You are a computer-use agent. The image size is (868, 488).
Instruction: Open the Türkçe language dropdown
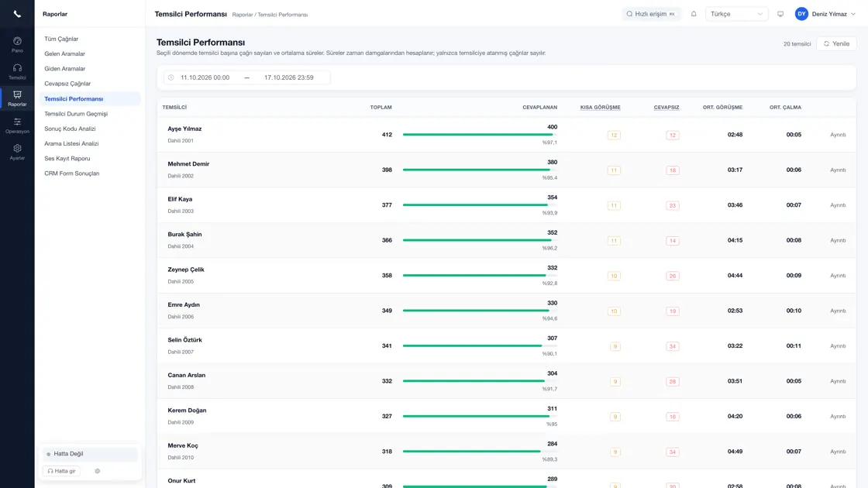[x=736, y=14]
